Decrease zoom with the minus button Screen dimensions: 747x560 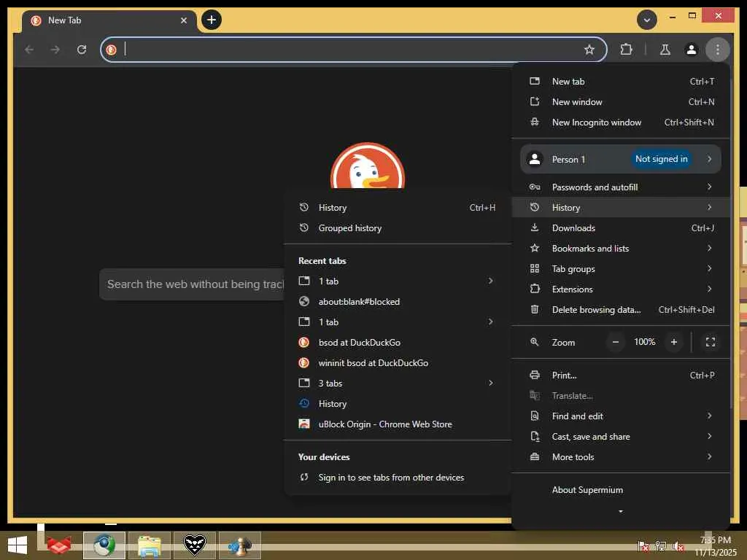pyautogui.click(x=616, y=342)
